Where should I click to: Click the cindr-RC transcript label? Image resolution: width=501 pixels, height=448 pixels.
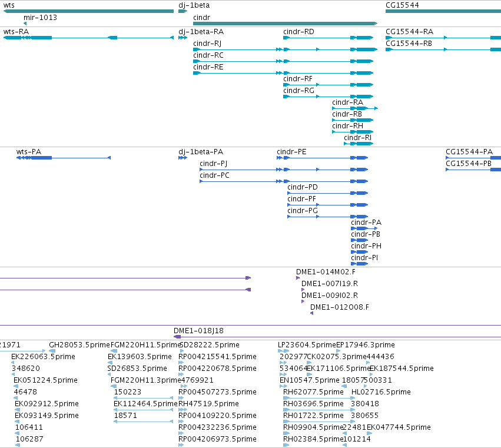(x=208, y=55)
